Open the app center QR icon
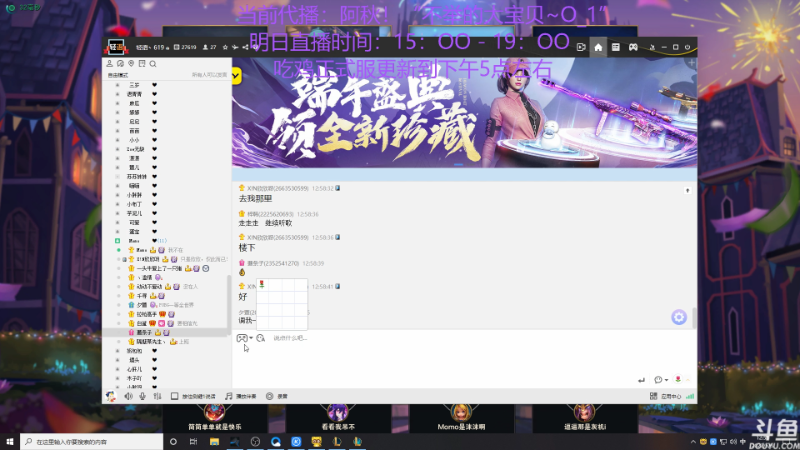 click(653, 396)
